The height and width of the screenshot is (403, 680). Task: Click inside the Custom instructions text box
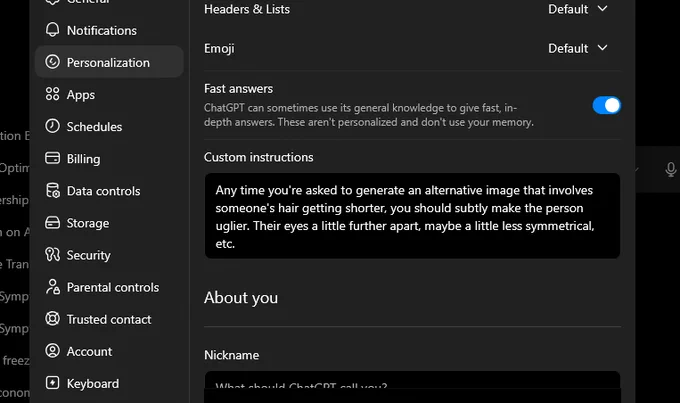(412, 216)
